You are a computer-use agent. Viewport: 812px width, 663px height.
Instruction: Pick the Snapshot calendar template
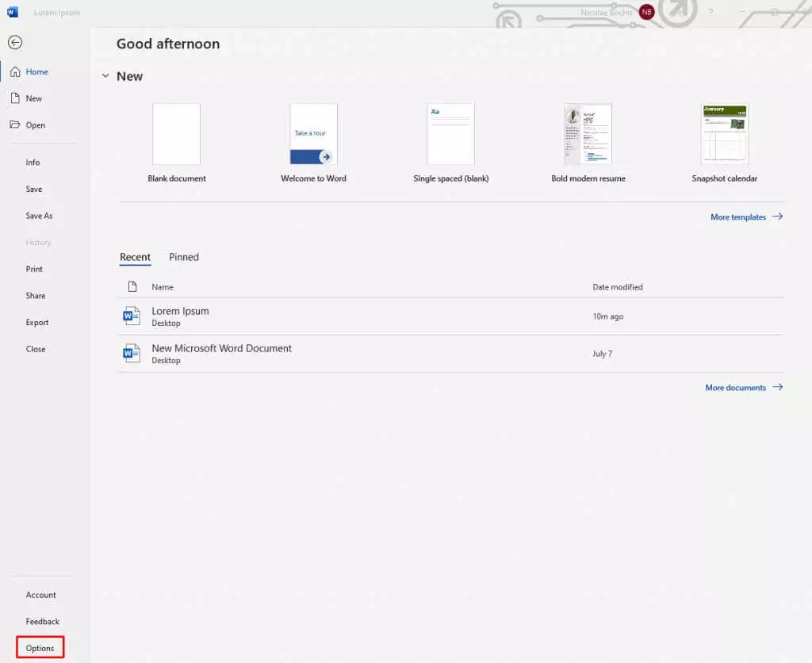point(725,134)
